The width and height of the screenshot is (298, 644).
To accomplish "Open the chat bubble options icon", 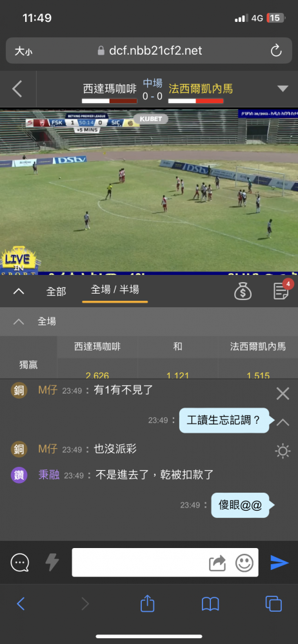I will point(20,562).
